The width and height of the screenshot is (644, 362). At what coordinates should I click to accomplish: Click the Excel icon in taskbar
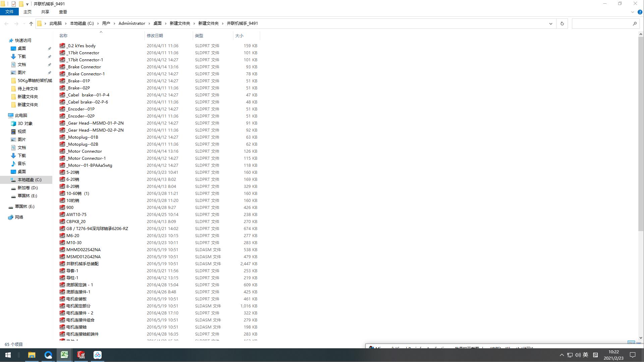(x=64, y=355)
